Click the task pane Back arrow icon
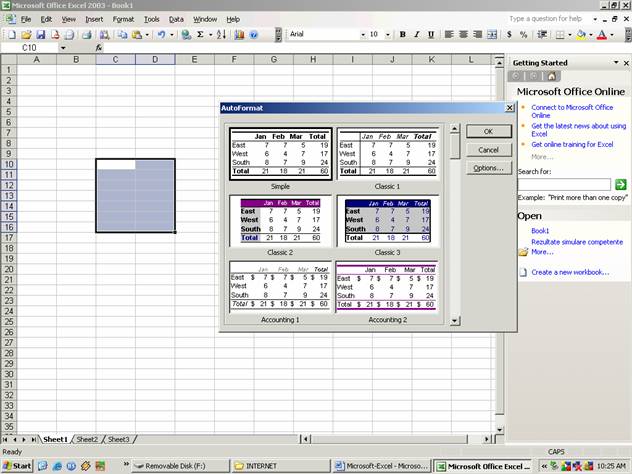The width and height of the screenshot is (632, 474). 516,76
